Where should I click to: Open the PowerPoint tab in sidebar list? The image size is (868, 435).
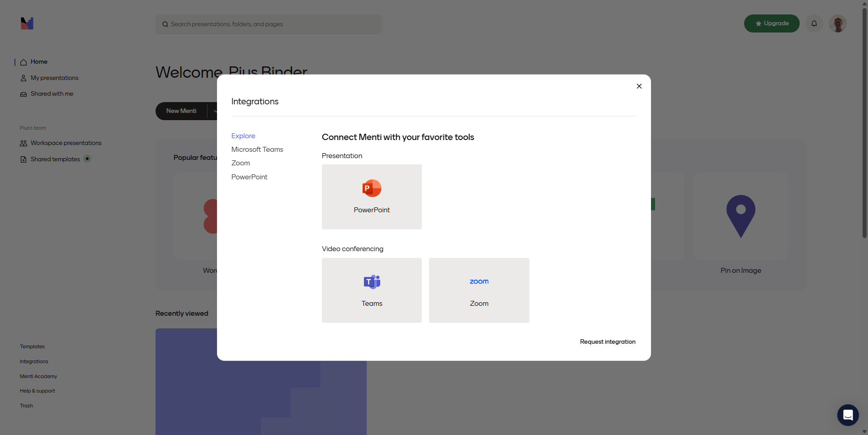249,177
